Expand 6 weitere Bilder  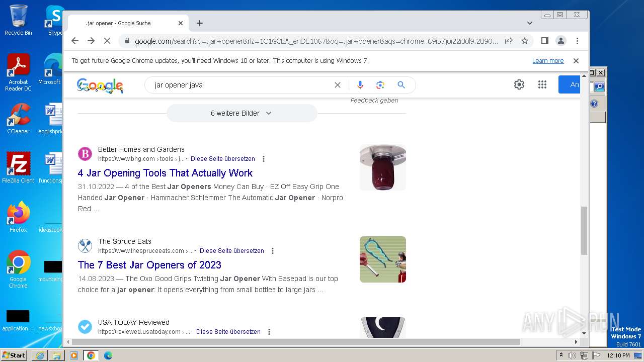pyautogui.click(x=242, y=113)
